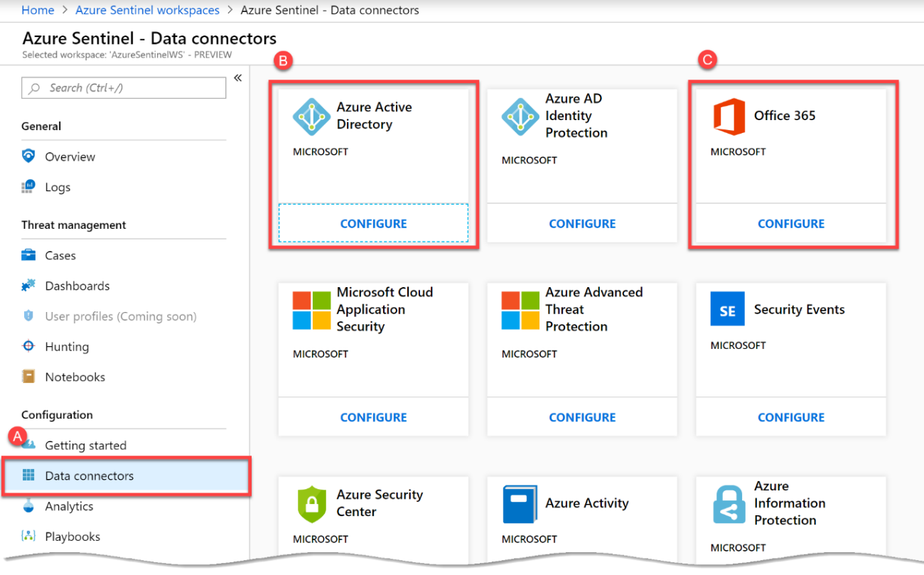Viewport: 924px width, 575px height.
Task: Click the General section heading
Action: 41,127
